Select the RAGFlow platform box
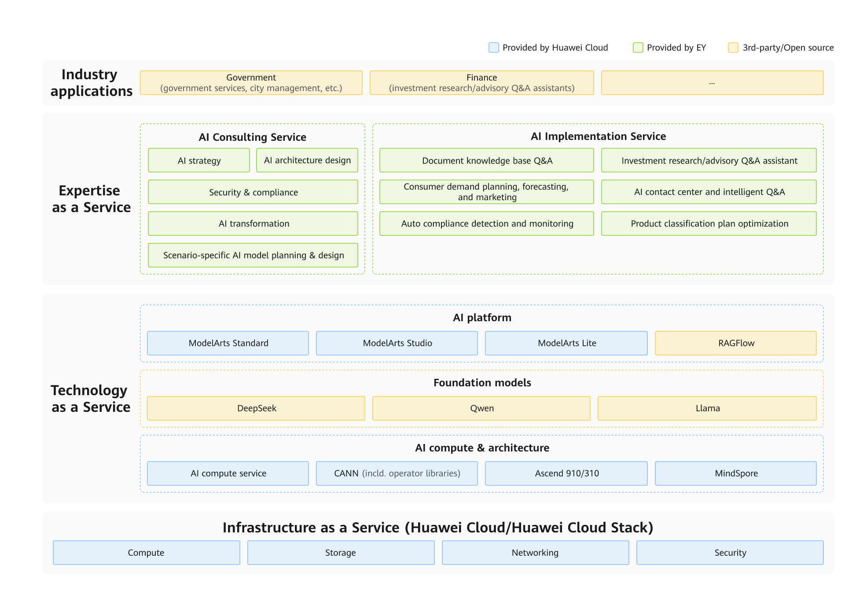Image resolution: width=845 pixels, height=616 pixels. pos(736,343)
